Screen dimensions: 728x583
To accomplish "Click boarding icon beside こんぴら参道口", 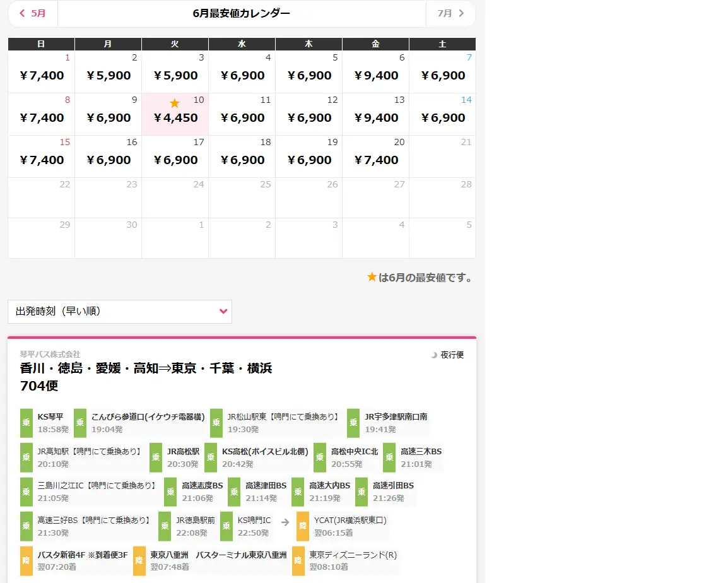I will (x=80, y=423).
